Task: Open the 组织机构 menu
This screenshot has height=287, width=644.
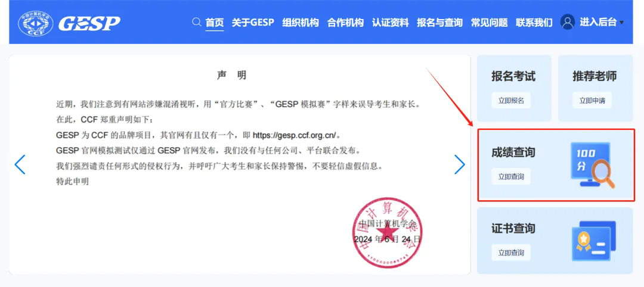Action: (300, 22)
